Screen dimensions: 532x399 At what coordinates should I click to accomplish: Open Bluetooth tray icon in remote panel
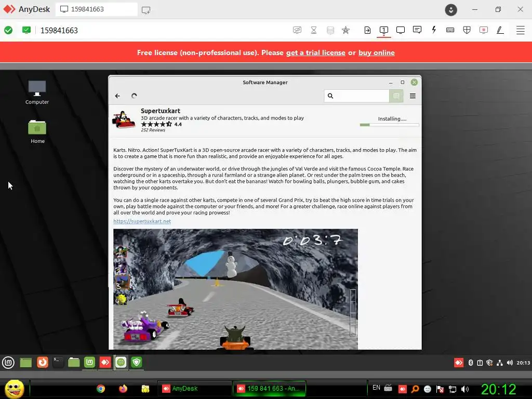(471, 363)
